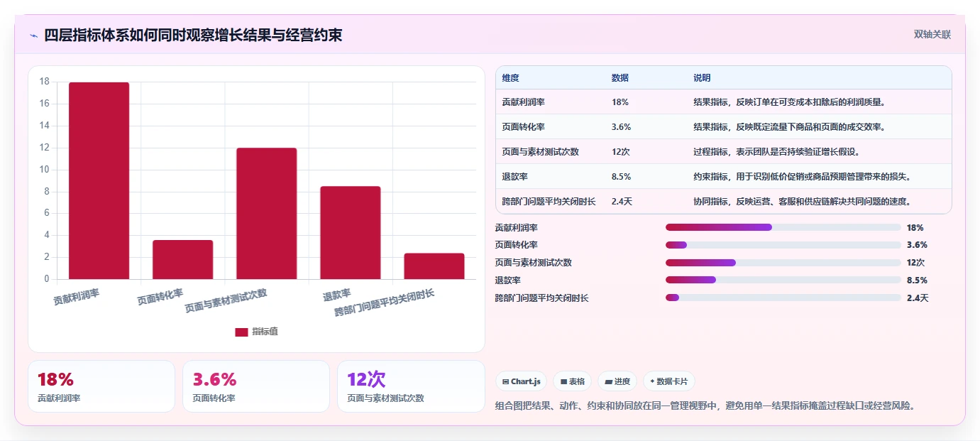Click the 贡献利润率 progress row label
The height and width of the screenshot is (441, 980).
click(x=517, y=228)
